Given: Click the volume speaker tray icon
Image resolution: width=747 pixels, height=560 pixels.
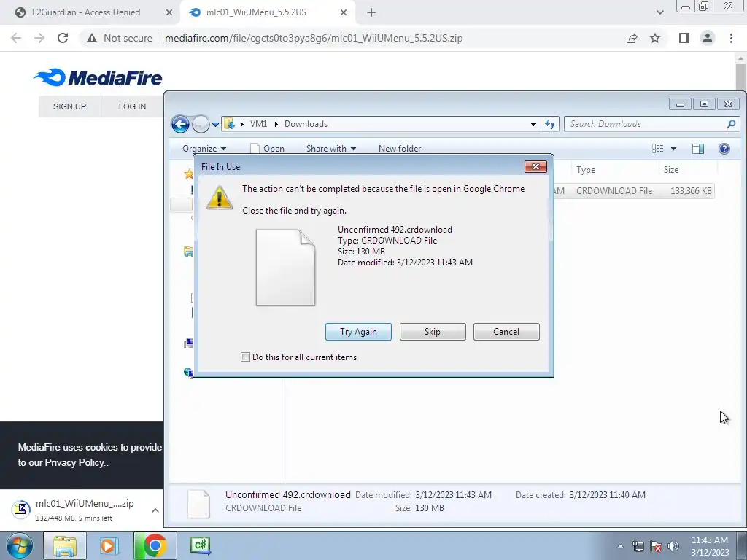Looking at the screenshot, I should 673,546.
